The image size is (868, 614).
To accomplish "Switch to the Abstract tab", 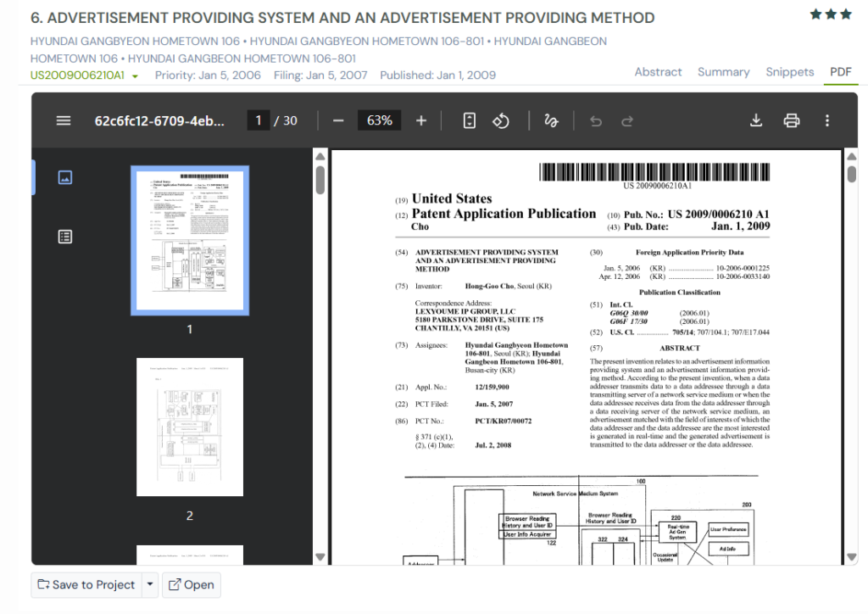I will click(659, 72).
